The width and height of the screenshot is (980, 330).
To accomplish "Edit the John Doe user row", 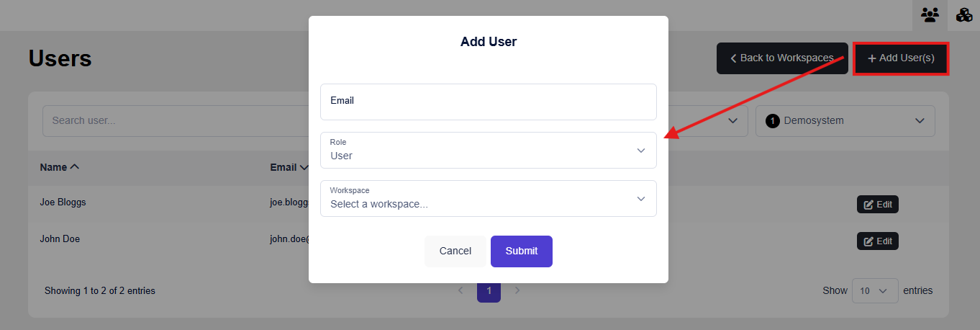I will tap(877, 241).
